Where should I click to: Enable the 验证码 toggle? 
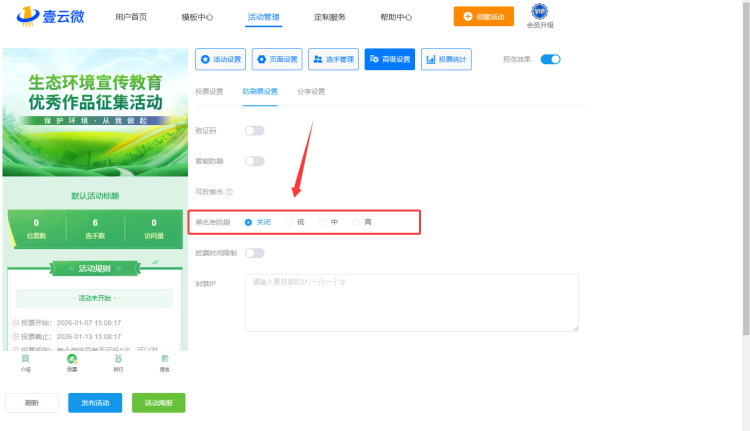tap(254, 130)
